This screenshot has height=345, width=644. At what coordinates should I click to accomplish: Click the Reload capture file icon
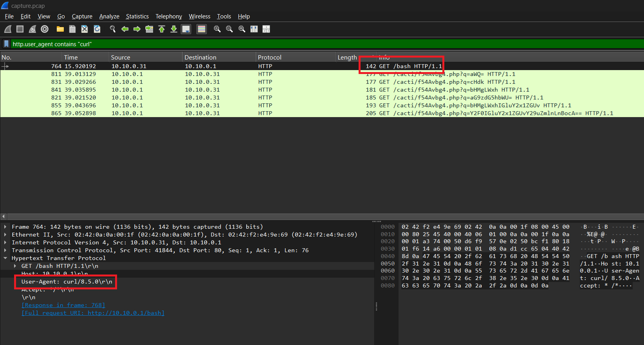pos(97,29)
